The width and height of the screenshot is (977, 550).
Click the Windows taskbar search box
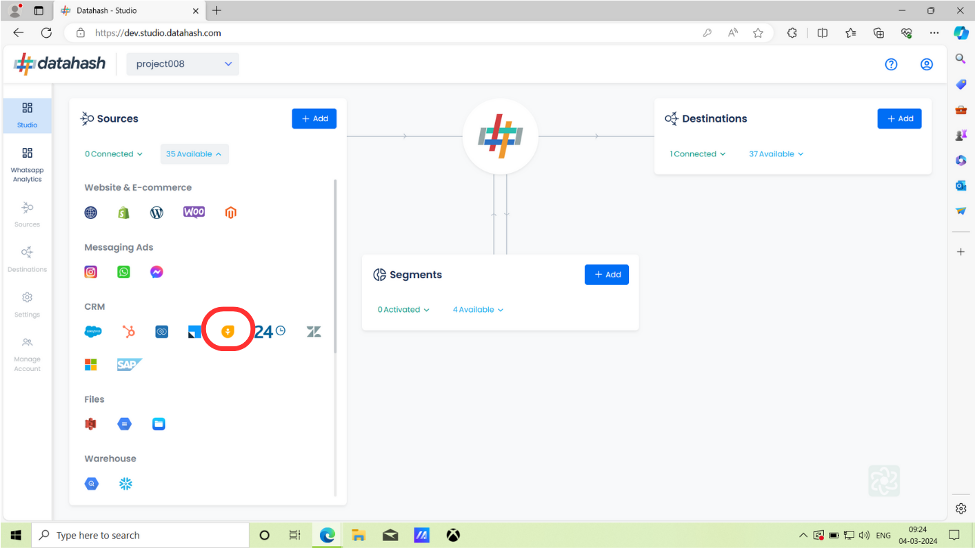(141, 536)
